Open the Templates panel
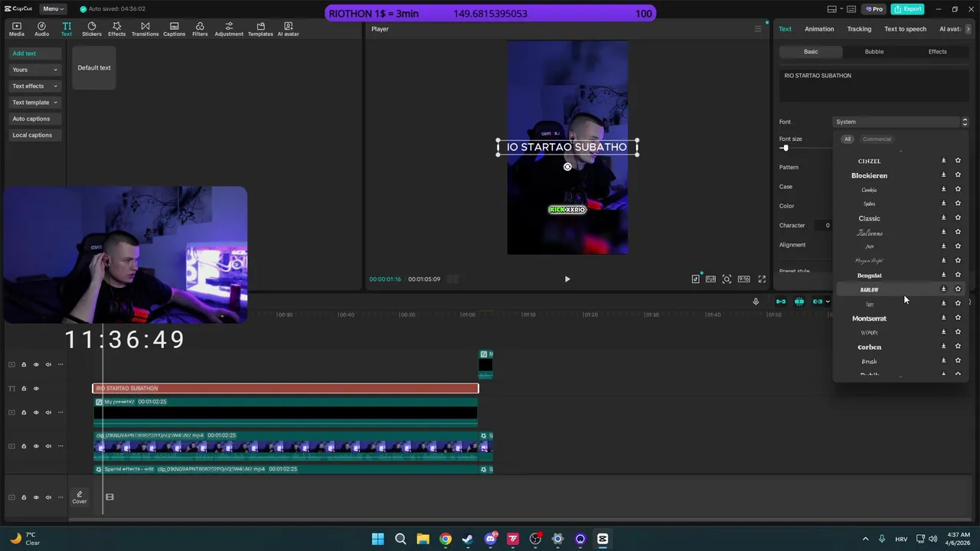The height and width of the screenshot is (551, 980). click(x=260, y=29)
